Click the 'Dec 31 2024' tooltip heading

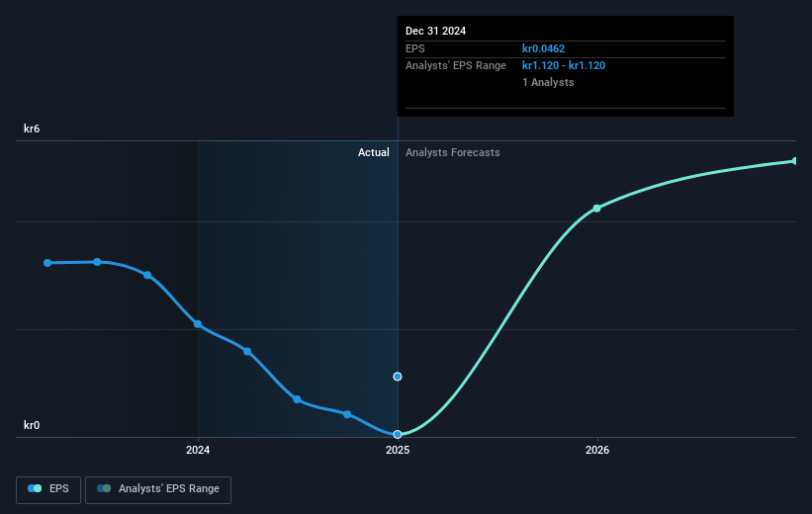pos(435,31)
